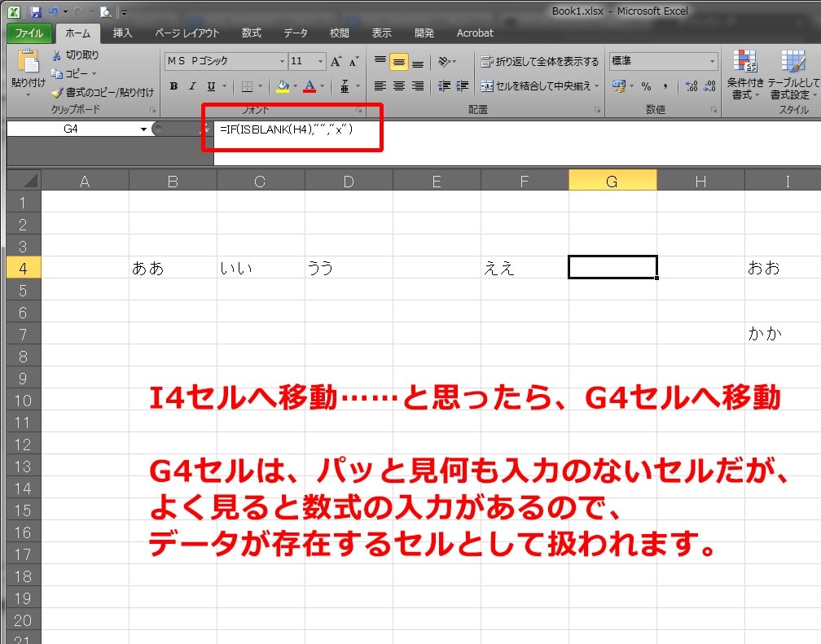Toggle underline formatting
821x644 pixels.
click(212, 85)
